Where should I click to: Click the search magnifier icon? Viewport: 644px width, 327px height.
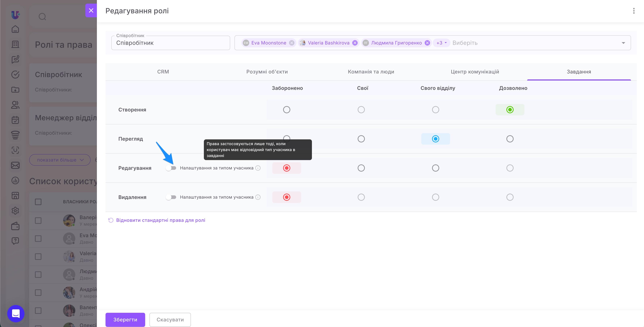tap(42, 17)
